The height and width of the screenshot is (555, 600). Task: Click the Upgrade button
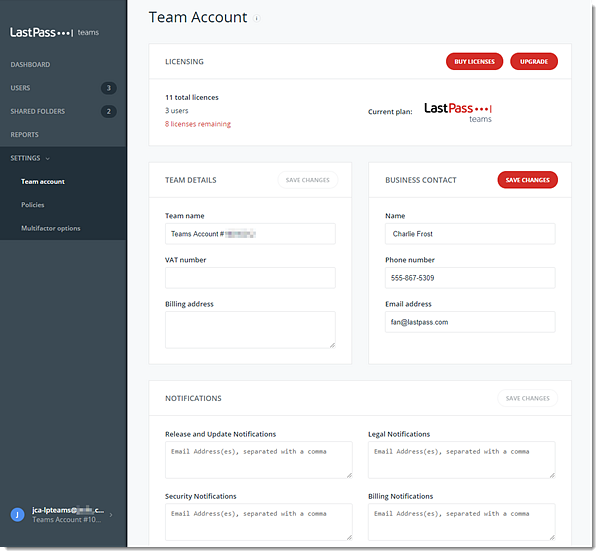534,62
